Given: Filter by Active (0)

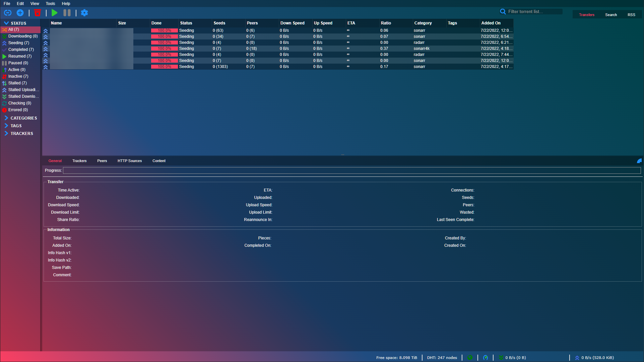Looking at the screenshot, I should 21,70.
